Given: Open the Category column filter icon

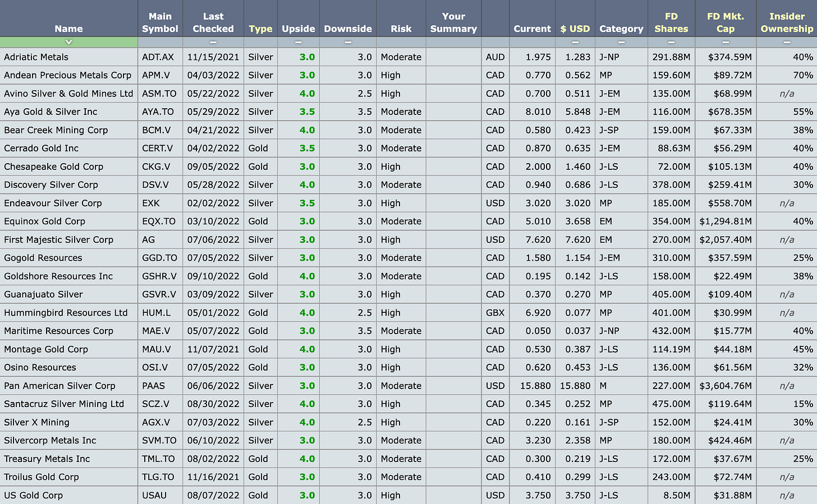Looking at the screenshot, I should click(621, 42).
